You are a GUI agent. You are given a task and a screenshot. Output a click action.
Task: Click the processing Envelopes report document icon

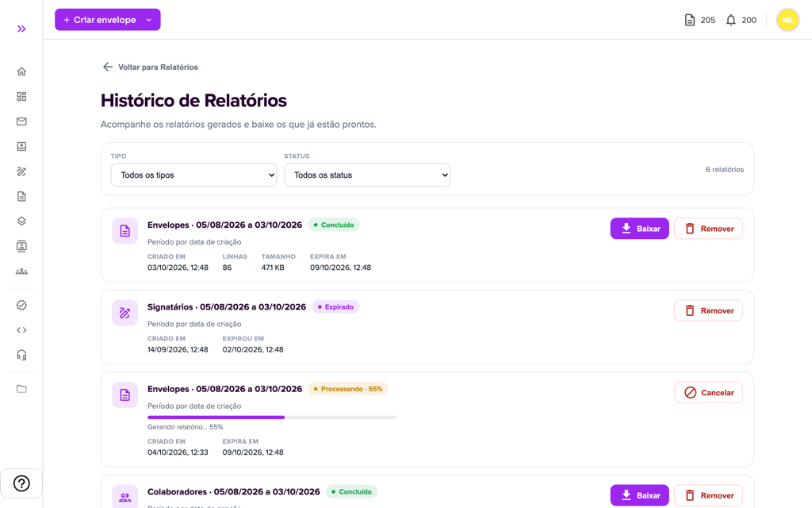click(x=124, y=394)
